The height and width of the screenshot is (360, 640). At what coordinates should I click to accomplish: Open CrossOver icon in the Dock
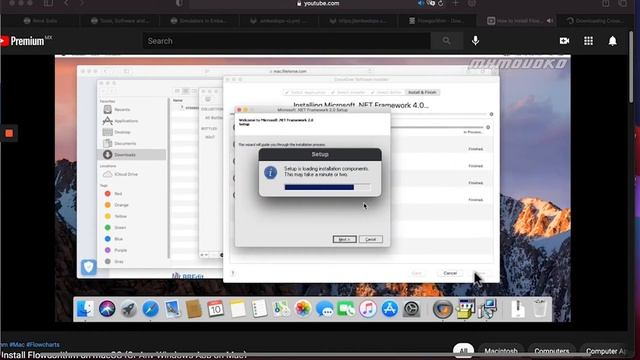click(x=442, y=309)
